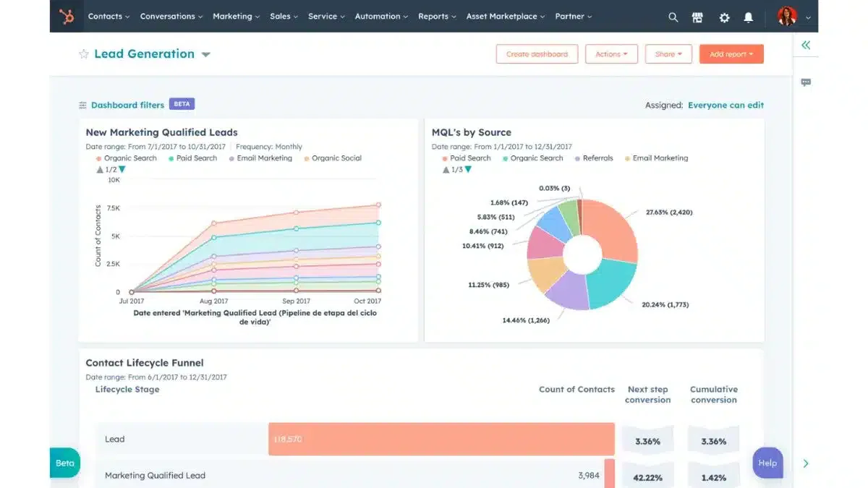
Task: Click the Beta button at bottom left
Action: [x=64, y=463]
